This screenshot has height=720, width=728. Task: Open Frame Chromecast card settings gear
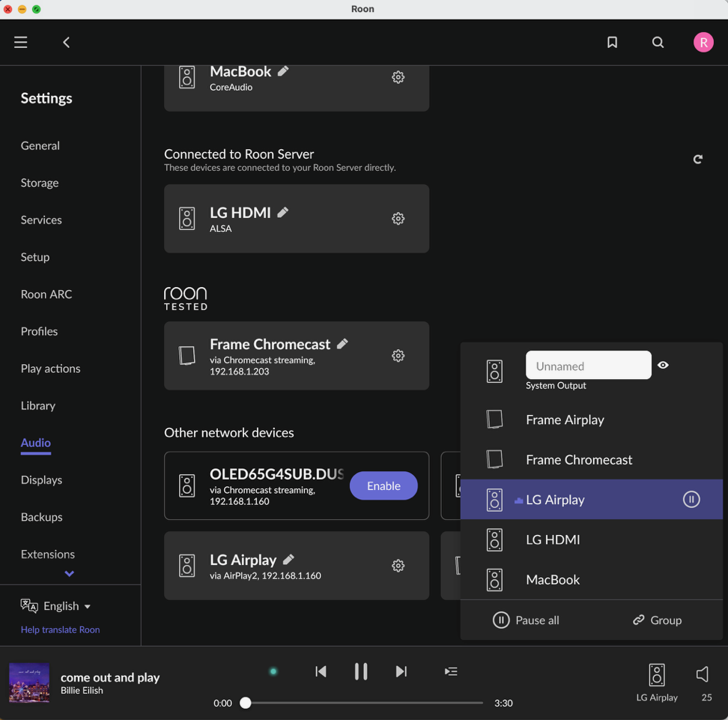point(398,356)
